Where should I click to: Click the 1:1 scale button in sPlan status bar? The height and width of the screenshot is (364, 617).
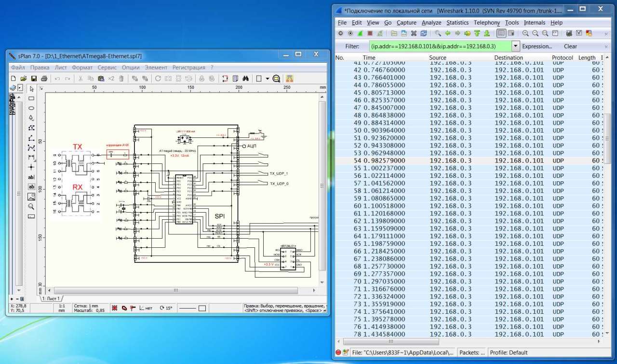[62, 308]
